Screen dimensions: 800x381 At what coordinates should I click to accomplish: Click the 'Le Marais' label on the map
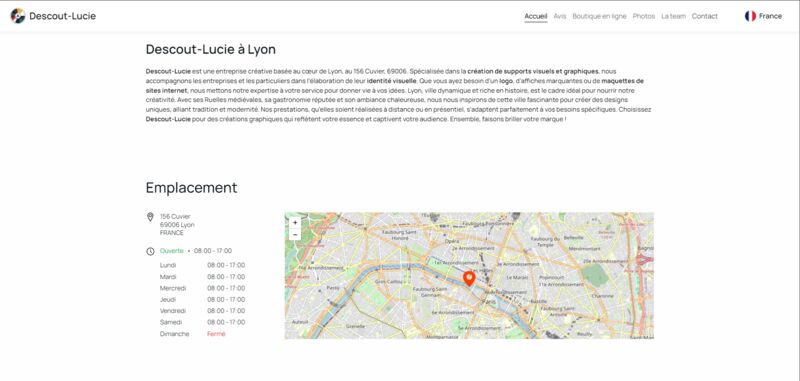point(516,277)
